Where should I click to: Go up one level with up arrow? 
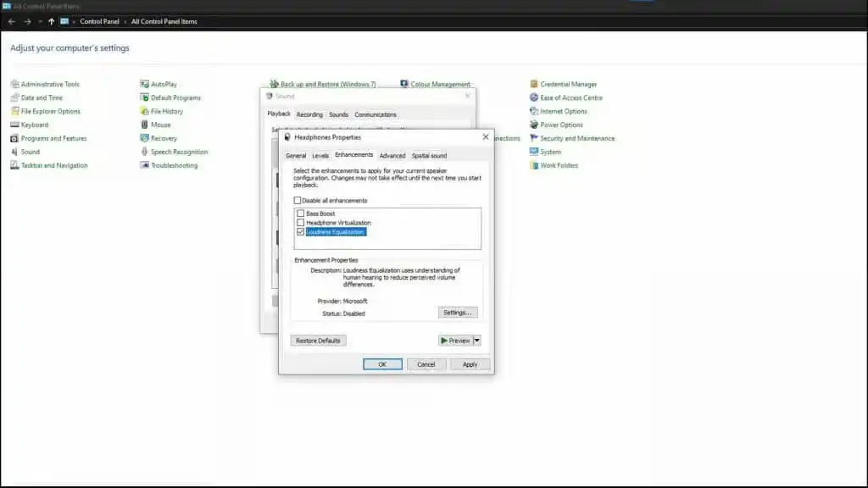click(52, 21)
